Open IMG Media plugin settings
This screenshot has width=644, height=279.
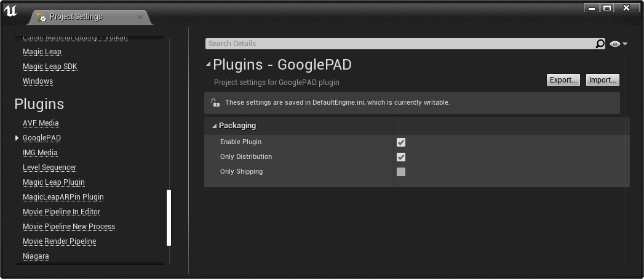point(40,153)
